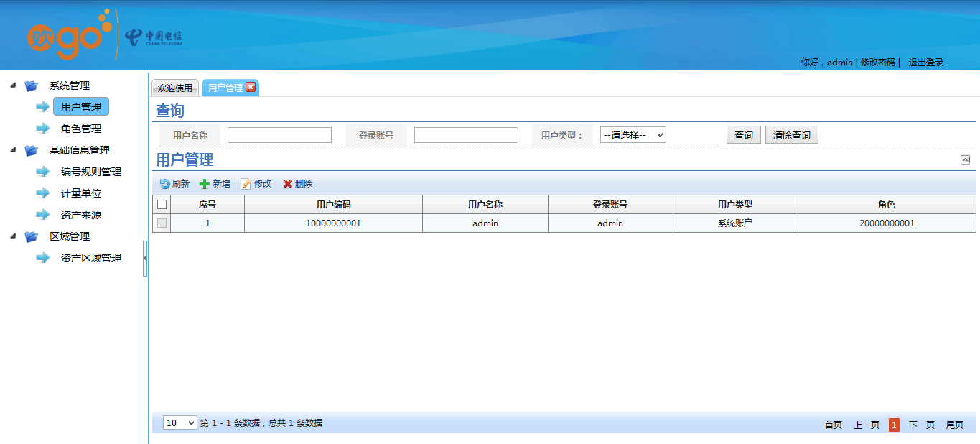Open 用户管理 in the sidebar
The image size is (980, 444).
point(81,107)
